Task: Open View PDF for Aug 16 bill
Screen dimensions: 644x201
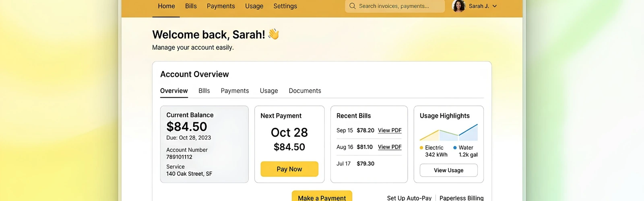Action: (390, 147)
